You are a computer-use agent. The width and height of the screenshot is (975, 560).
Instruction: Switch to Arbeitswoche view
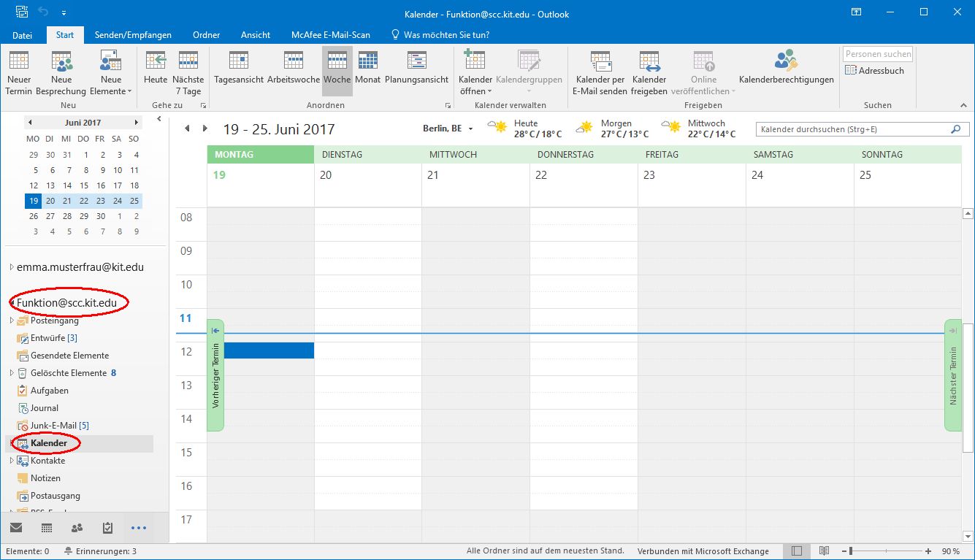tap(294, 67)
